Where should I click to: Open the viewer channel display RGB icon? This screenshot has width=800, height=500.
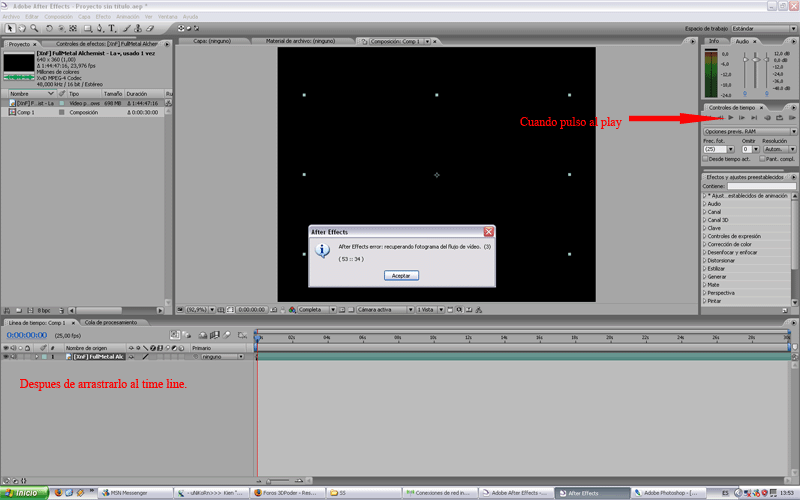pyautogui.click(x=292, y=310)
